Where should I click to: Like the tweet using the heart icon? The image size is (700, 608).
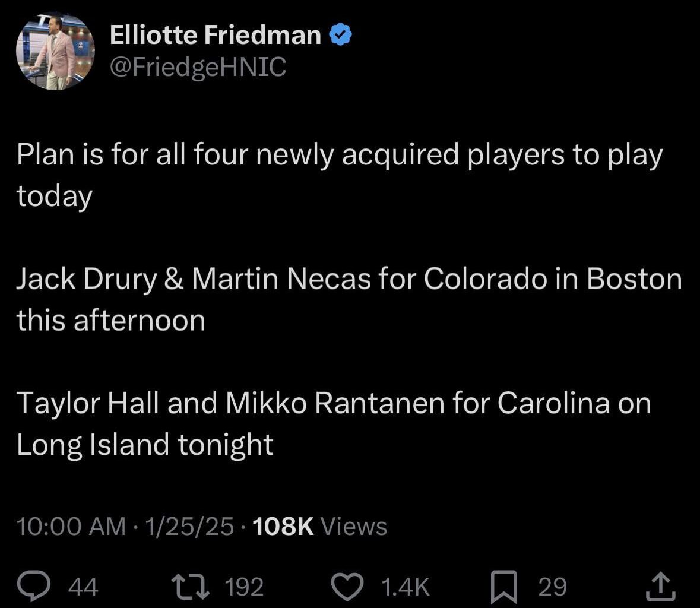(347, 587)
